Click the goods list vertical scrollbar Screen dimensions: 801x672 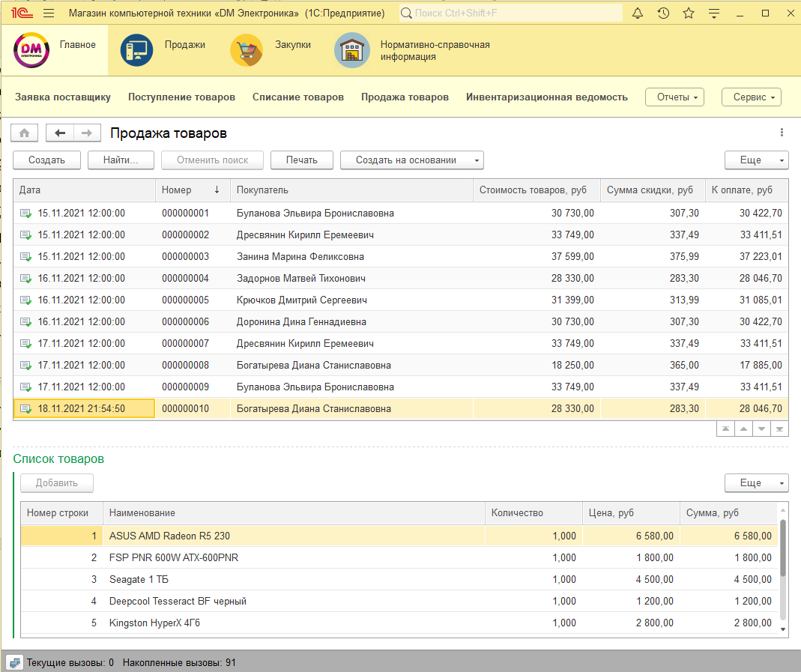[x=783, y=548]
